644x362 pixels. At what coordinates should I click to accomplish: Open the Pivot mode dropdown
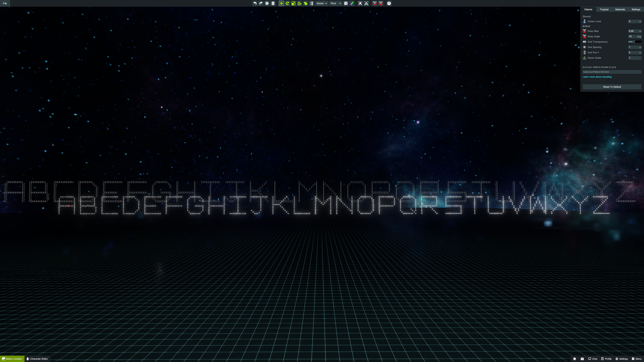pos(335,3)
